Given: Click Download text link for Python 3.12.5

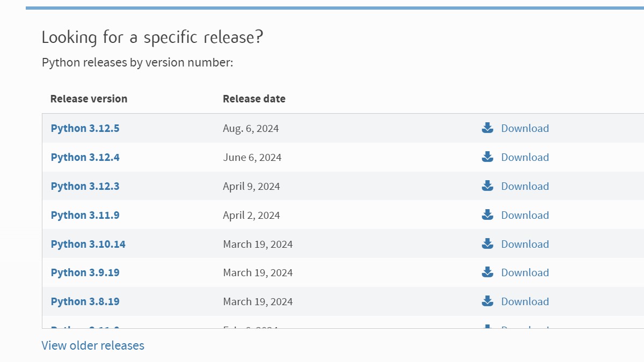Looking at the screenshot, I should coord(525,128).
